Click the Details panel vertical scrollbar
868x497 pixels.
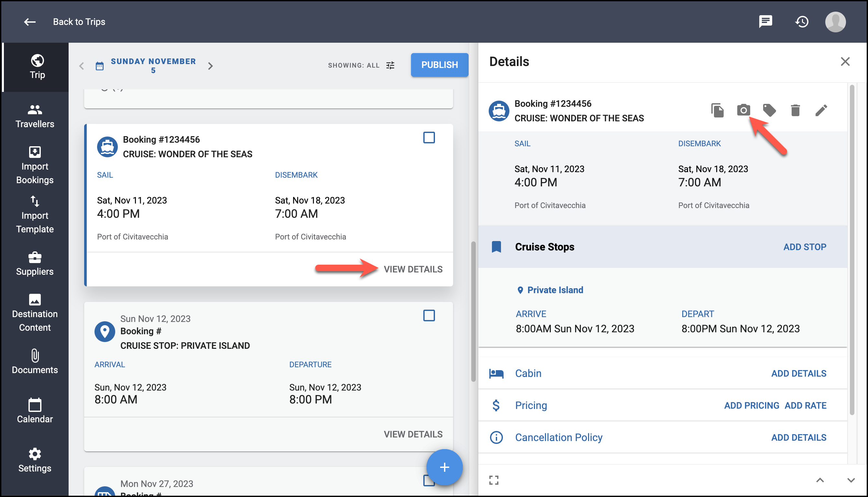(851, 250)
